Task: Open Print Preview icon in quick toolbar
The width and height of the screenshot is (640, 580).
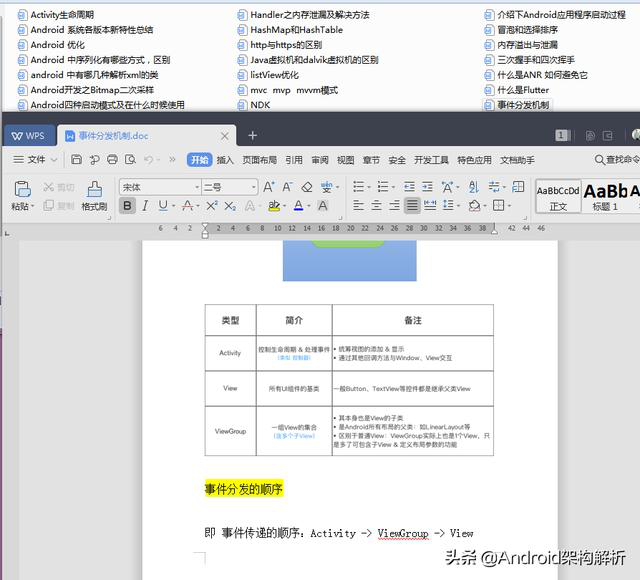Action: pyautogui.click(x=130, y=160)
